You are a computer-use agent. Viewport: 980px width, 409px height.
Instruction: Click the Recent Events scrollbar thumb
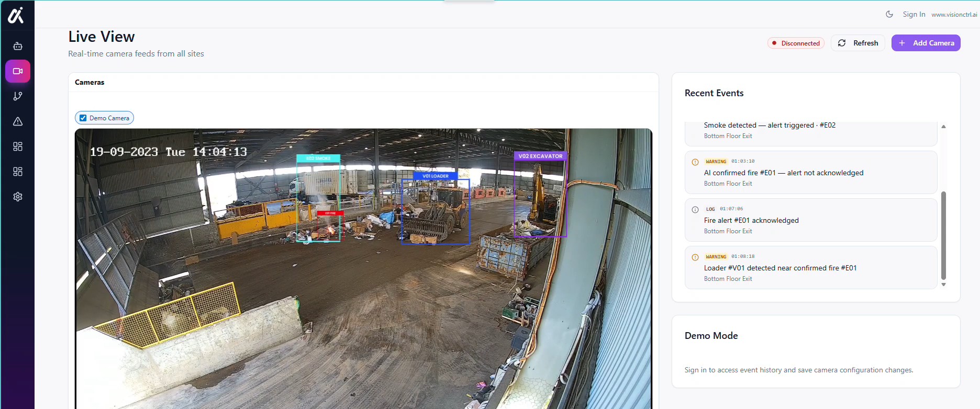tap(943, 235)
